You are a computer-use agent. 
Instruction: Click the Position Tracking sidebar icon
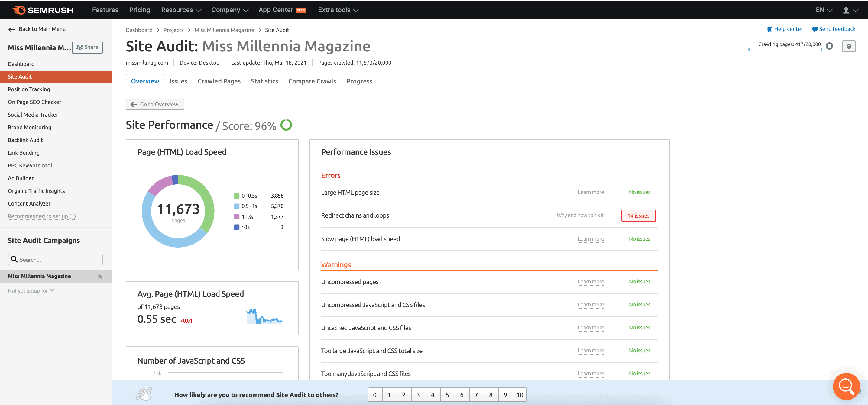click(29, 89)
